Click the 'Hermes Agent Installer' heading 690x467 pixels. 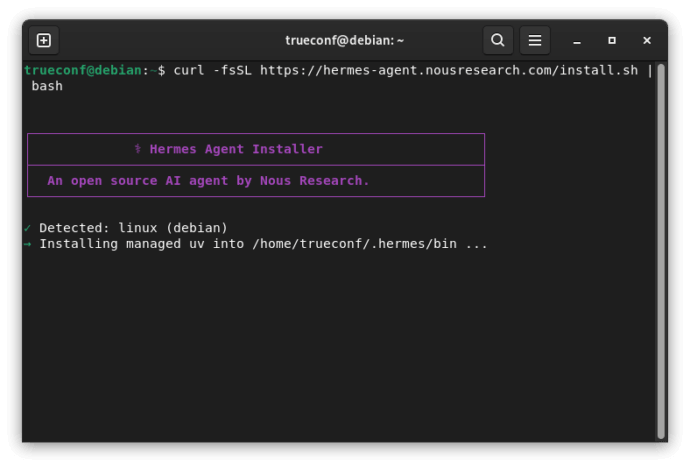pos(236,149)
